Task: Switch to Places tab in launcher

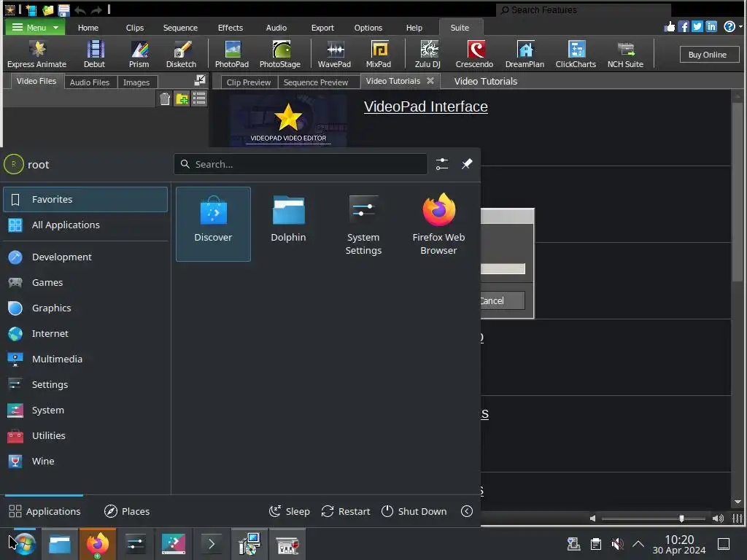Action: click(127, 511)
